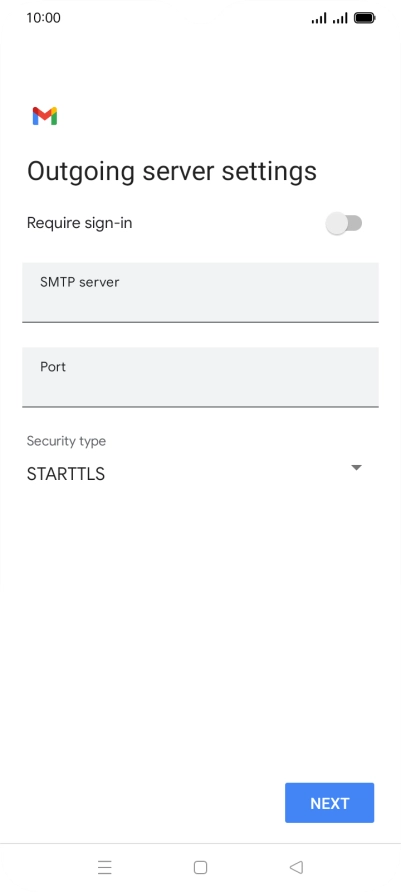The image size is (401, 892).
Task: Tap the first signal strength icon
Action: [319, 19]
